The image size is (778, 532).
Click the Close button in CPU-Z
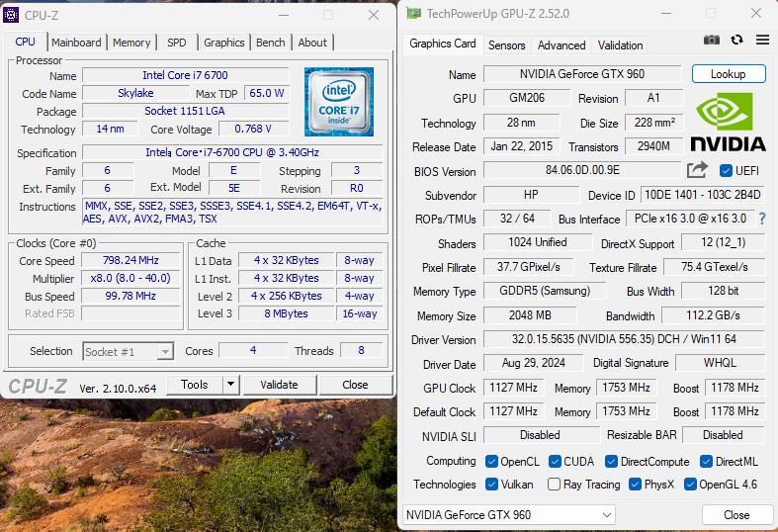pyautogui.click(x=355, y=385)
